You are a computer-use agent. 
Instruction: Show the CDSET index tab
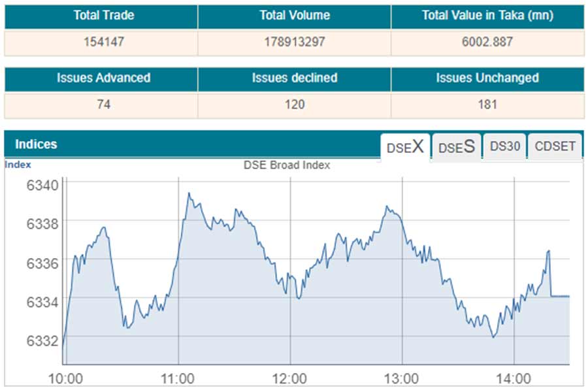click(x=555, y=146)
